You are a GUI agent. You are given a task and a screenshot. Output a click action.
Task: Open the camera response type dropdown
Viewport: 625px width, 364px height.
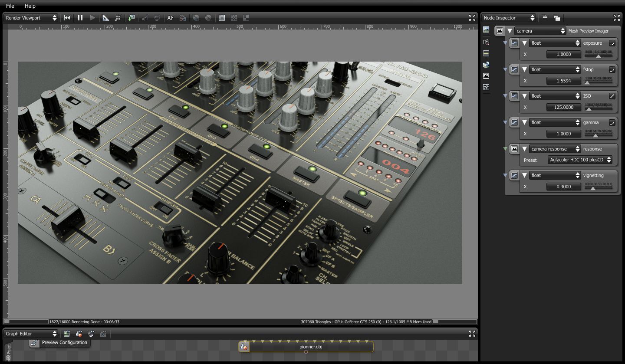tap(555, 149)
